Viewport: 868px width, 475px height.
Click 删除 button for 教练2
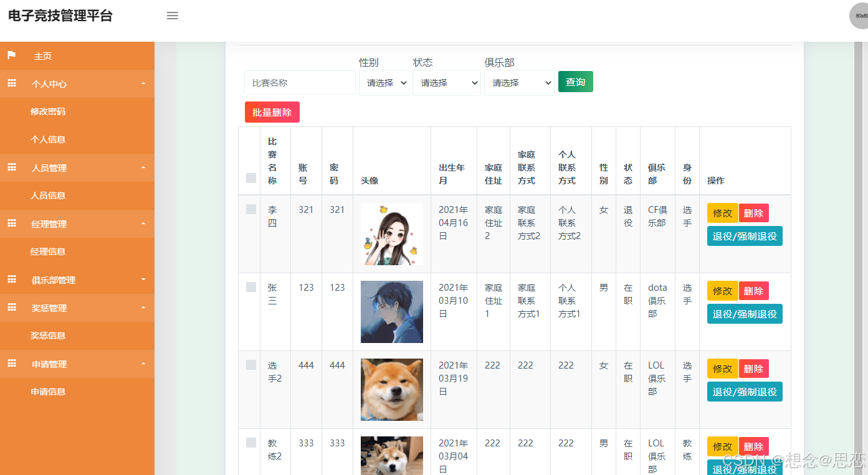pos(754,446)
